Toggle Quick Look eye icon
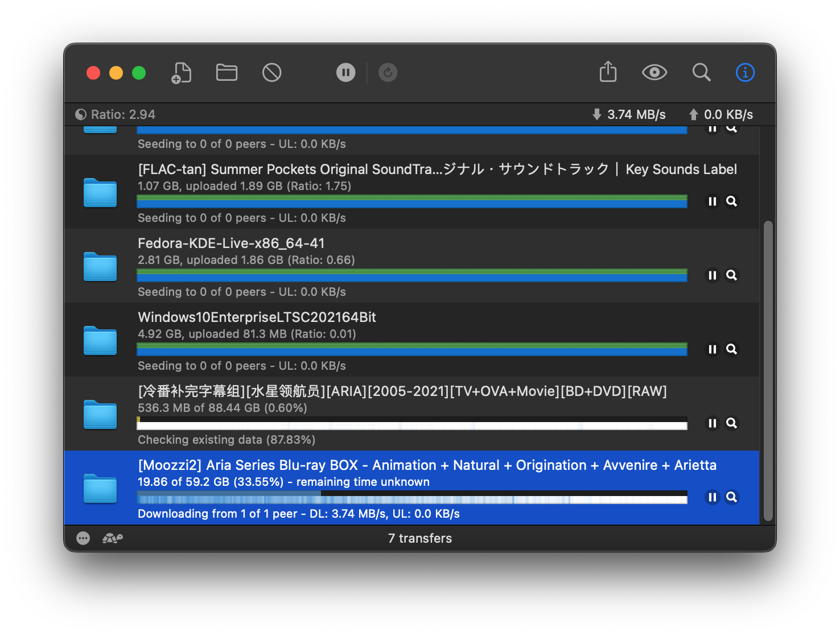This screenshot has height=636, width=840. pyautogui.click(x=654, y=72)
